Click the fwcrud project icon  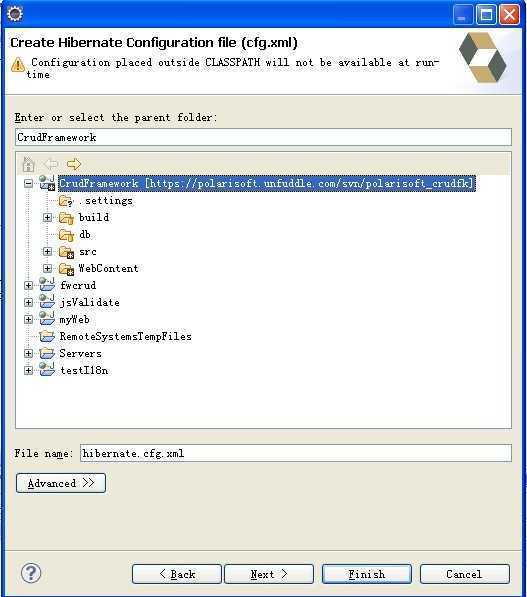(x=47, y=285)
